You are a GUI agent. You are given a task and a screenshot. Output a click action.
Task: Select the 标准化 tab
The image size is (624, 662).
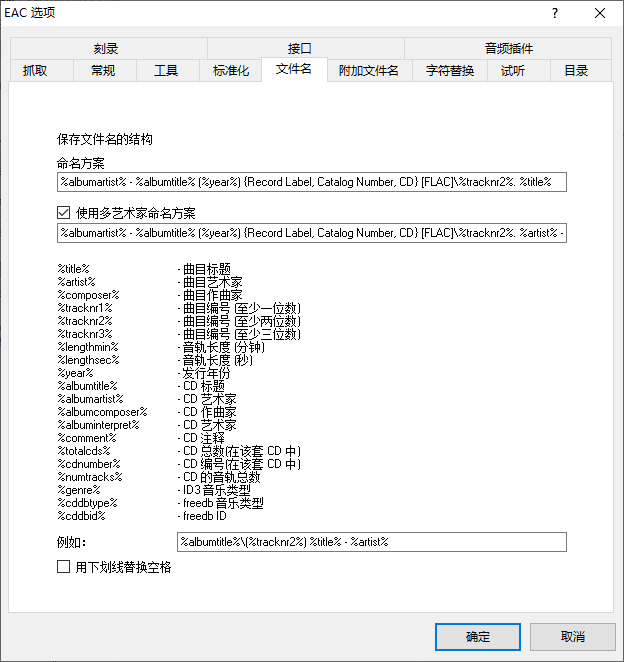[x=231, y=71]
